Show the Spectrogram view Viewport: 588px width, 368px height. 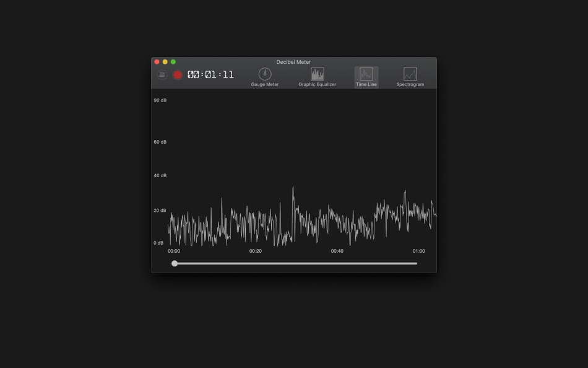[410, 77]
